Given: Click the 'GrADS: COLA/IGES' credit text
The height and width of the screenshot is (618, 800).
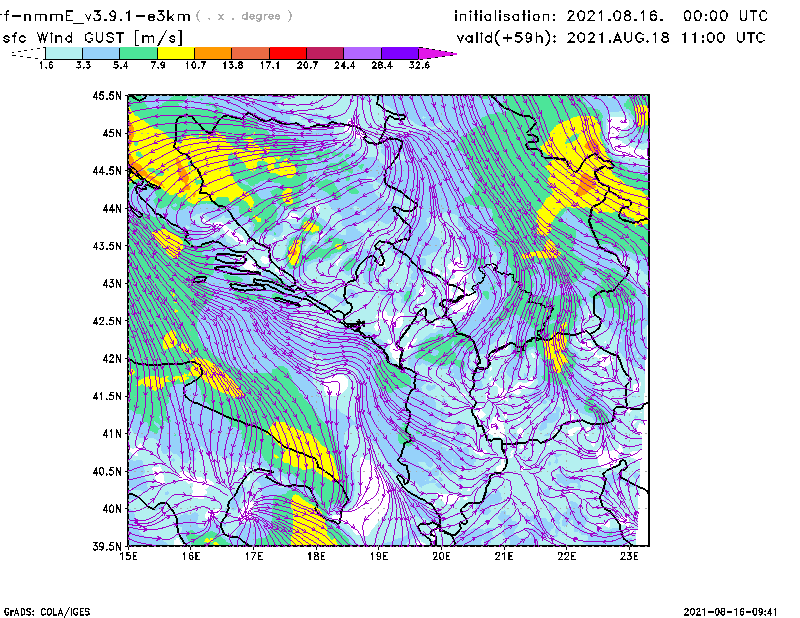Looking at the screenshot, I should click(47, 612).
